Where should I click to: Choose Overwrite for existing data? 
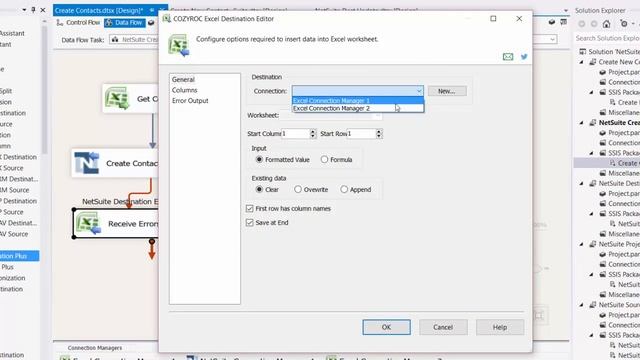tap(298, 189)
